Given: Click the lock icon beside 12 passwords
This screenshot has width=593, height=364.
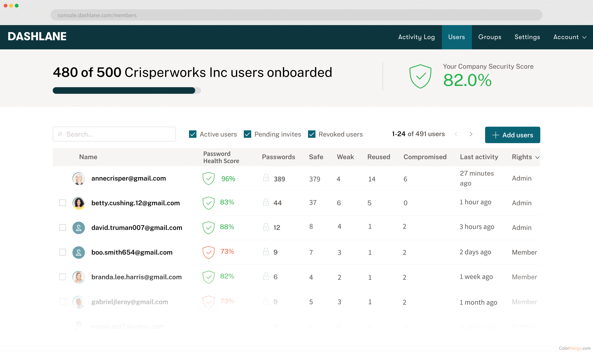Looking at the screenshot, I should 266,227.
